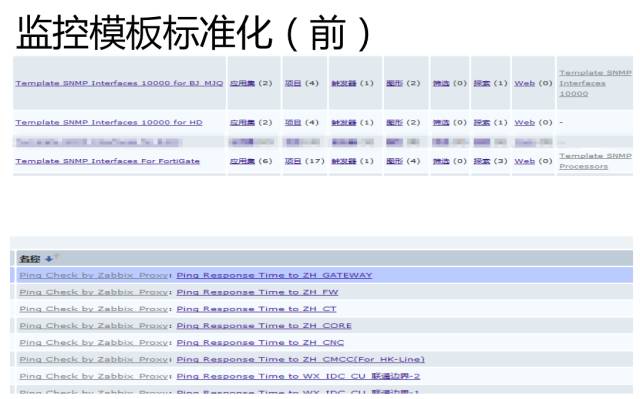Open Ping Response Time to ZH_CT
The height and width of the screenshot is (399, 640).
coord(256,309)
